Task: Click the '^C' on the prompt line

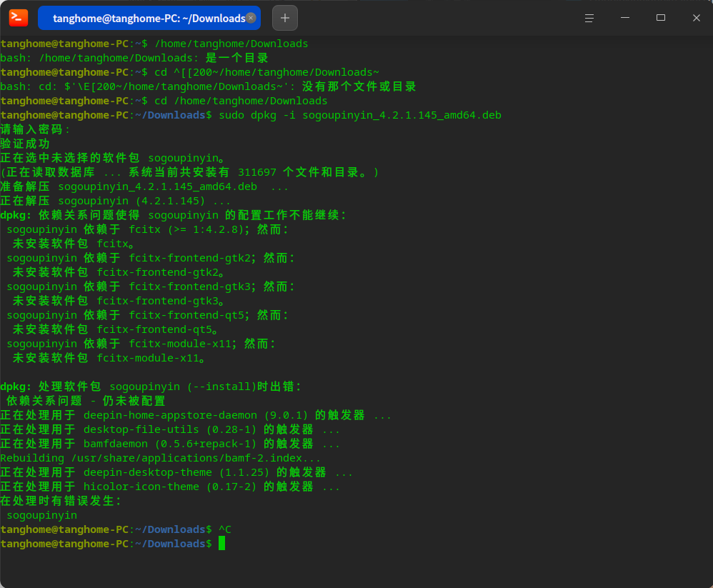Action: pos(225,529)
